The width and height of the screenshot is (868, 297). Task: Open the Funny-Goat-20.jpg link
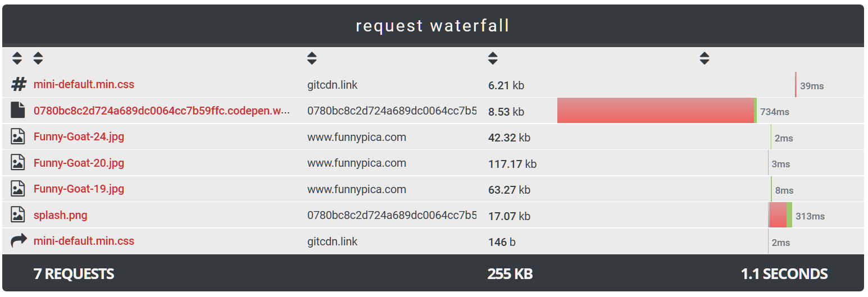click(x=79, y=163)
